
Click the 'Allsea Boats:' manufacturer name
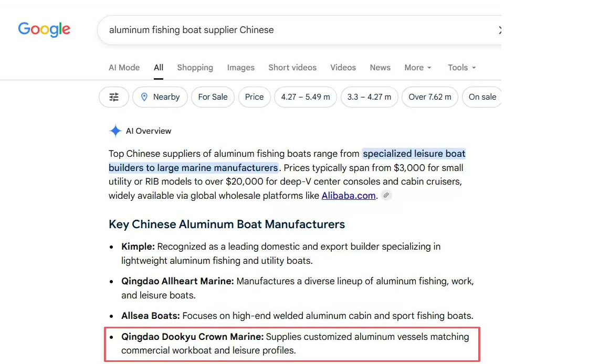[151, 316]
